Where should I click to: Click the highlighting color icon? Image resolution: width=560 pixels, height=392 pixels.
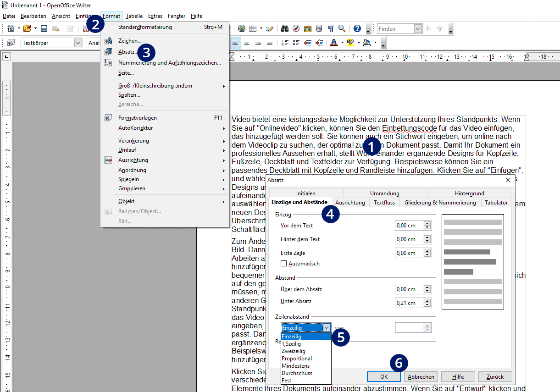(x=350, y=43)
